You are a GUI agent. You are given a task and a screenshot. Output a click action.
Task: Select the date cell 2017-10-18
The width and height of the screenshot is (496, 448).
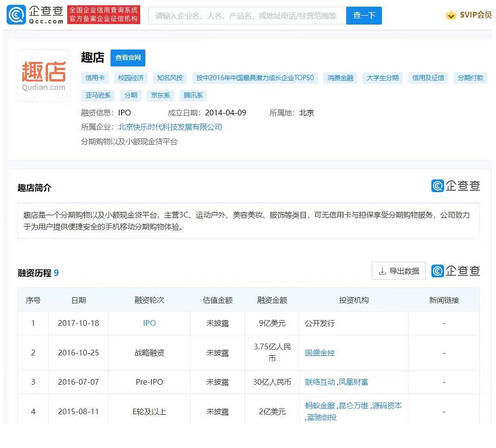point(79,323)
